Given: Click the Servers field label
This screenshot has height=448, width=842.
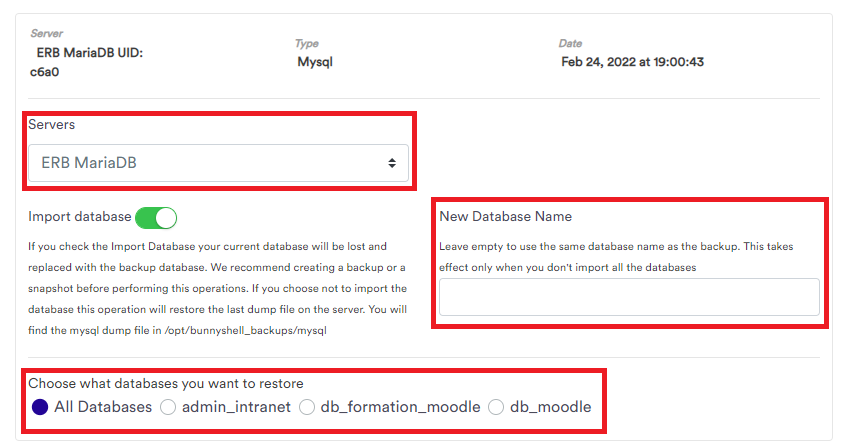Looking at the screenshot, I should (52, 125).
